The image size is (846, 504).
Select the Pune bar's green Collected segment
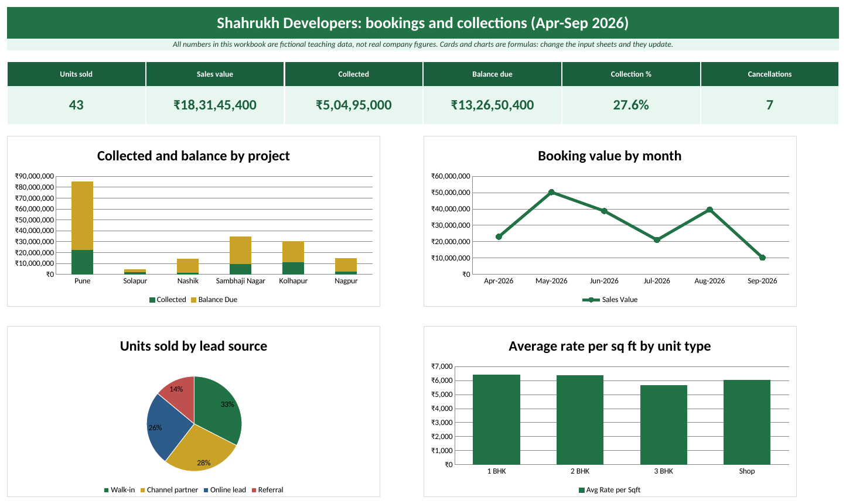coord(83,262)
